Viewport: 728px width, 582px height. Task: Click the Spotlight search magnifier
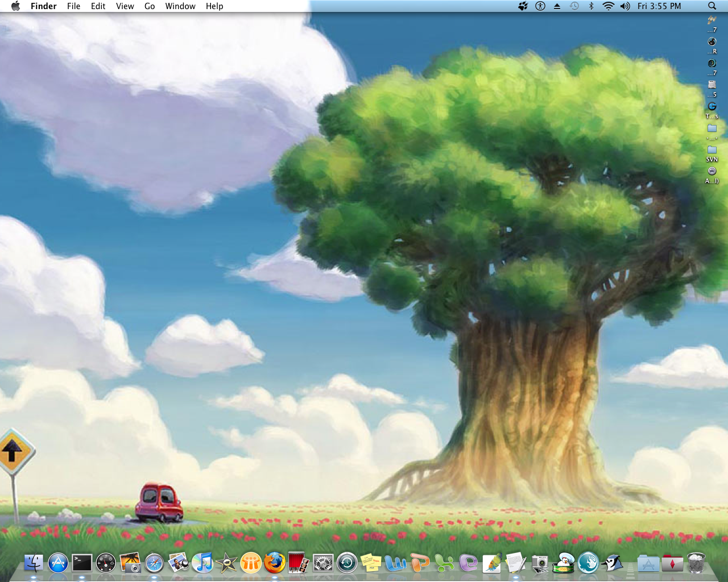coord(712,6)
